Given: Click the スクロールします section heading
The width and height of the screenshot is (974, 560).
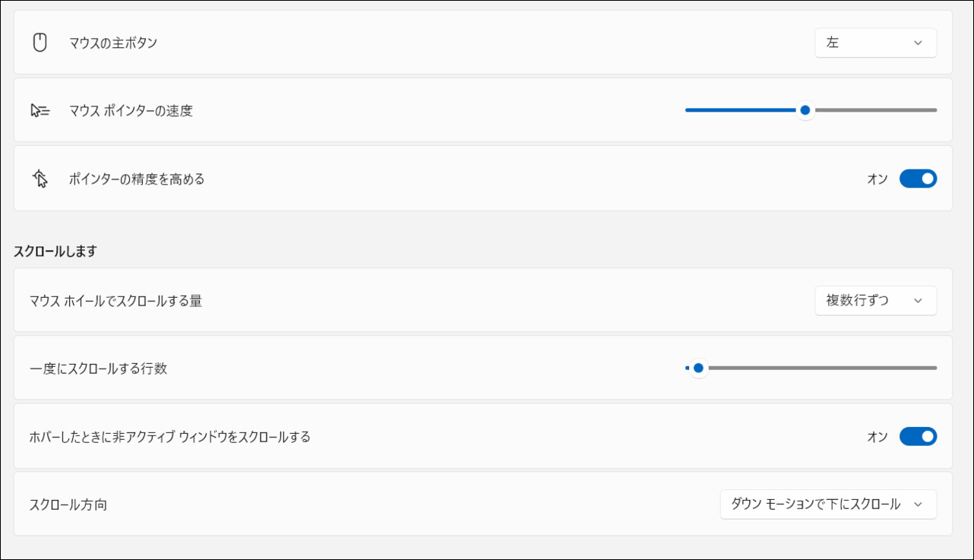Looking at the screenshot, I should [55, 252].
